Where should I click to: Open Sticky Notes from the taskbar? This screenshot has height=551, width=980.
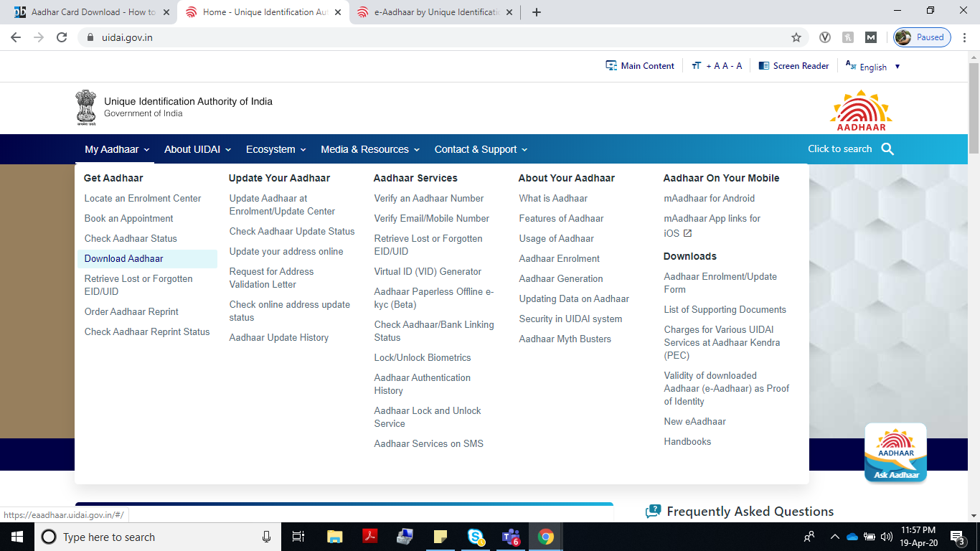(x=440, y=537)
